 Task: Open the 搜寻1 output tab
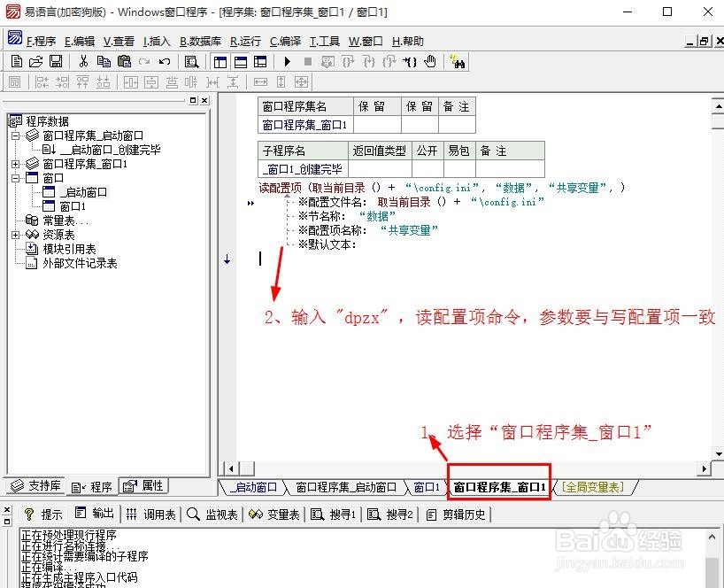(x=334, y=514)
